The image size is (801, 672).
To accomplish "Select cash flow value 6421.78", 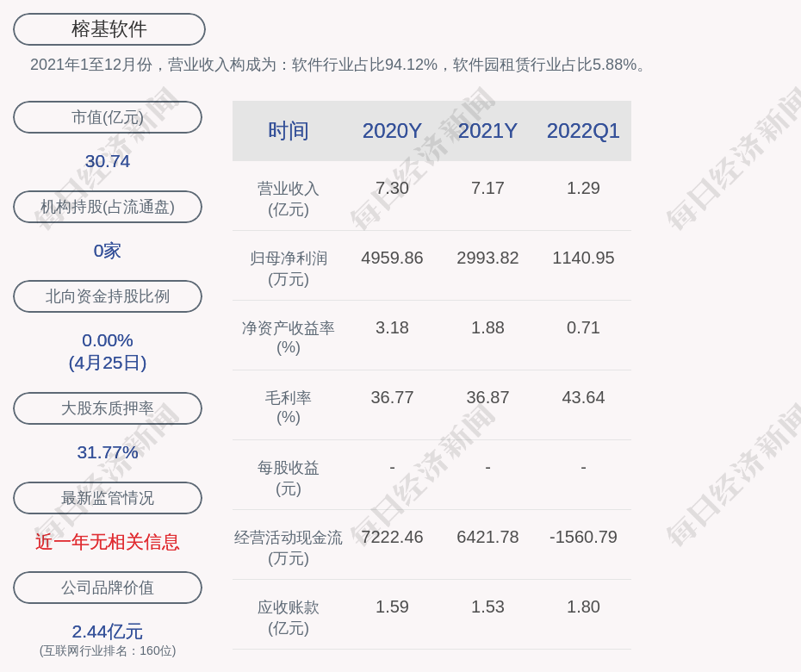I will click(487, 537).
